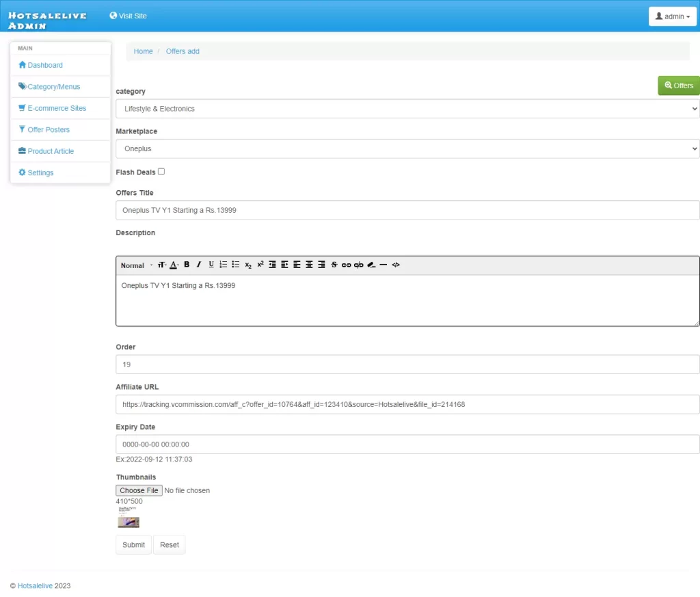Click the remove formatting eraser icon
This screenshot has width=700, height=597.
click(371, 265)
